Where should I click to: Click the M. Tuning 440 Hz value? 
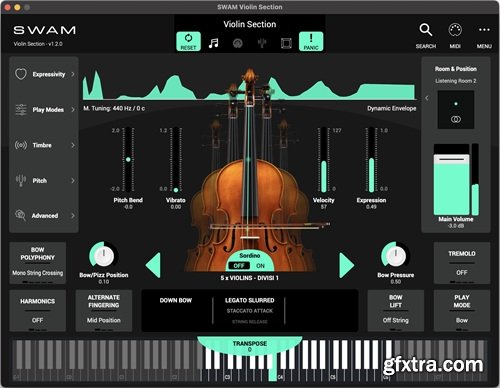[x=114, y=108]
